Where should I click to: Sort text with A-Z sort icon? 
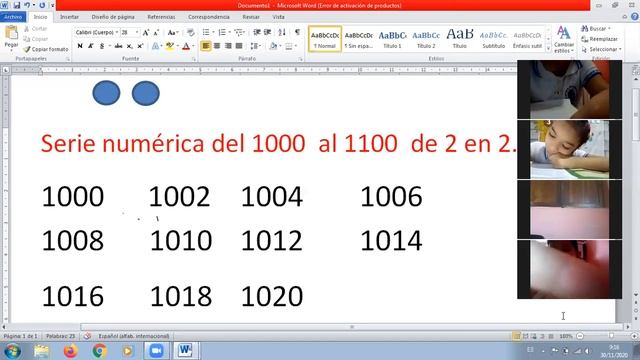coord(282,32)
